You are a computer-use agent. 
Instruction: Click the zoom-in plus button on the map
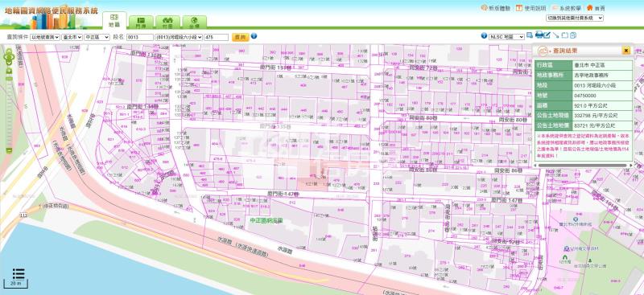point(9,71)
